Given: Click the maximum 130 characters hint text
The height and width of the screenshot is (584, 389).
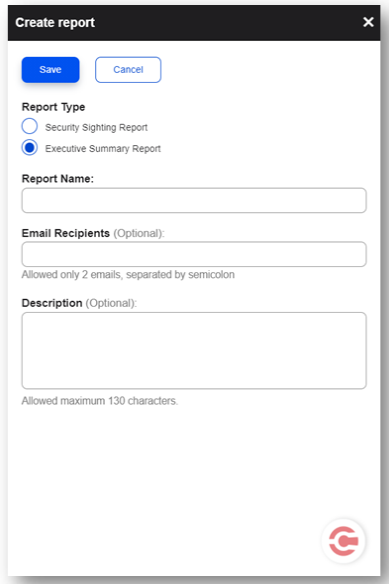Looking at the screenshot, I should (99, 401).
